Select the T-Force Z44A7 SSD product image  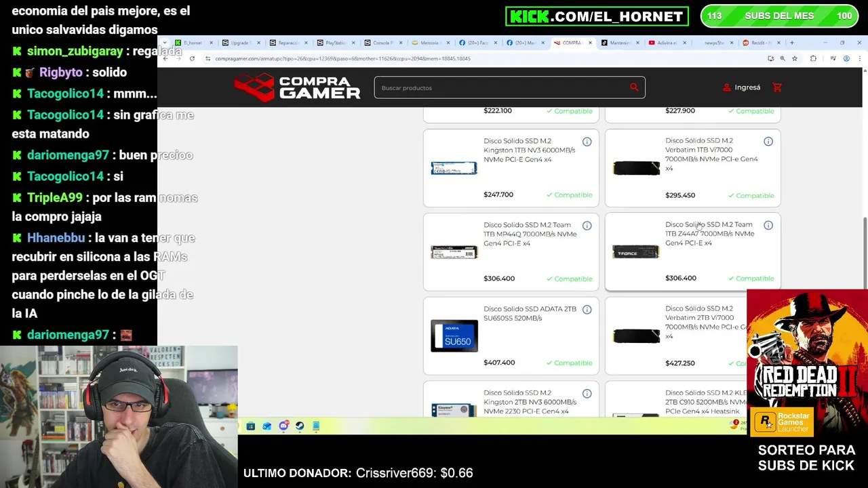(636, 252)
